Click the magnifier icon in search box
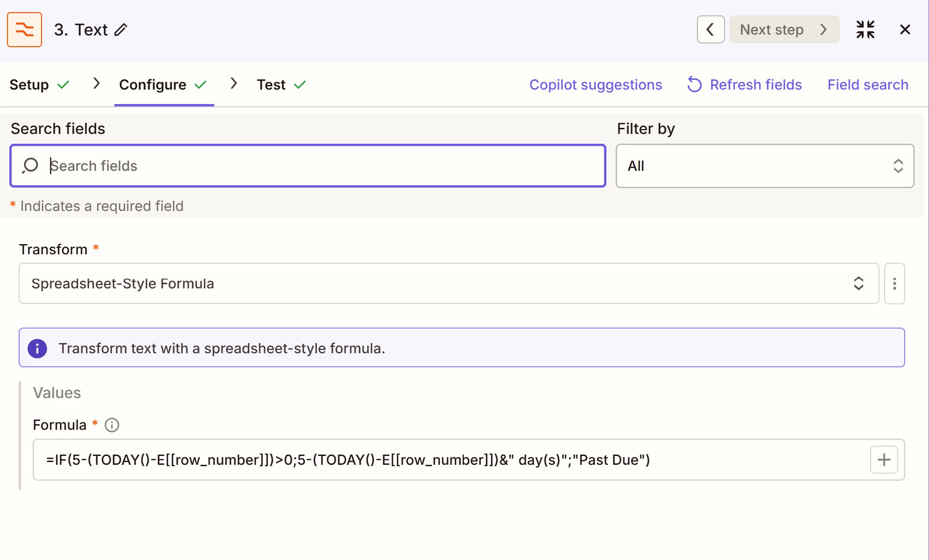The width and height of the screenshot is (929, 560). [x=31, y=166]
